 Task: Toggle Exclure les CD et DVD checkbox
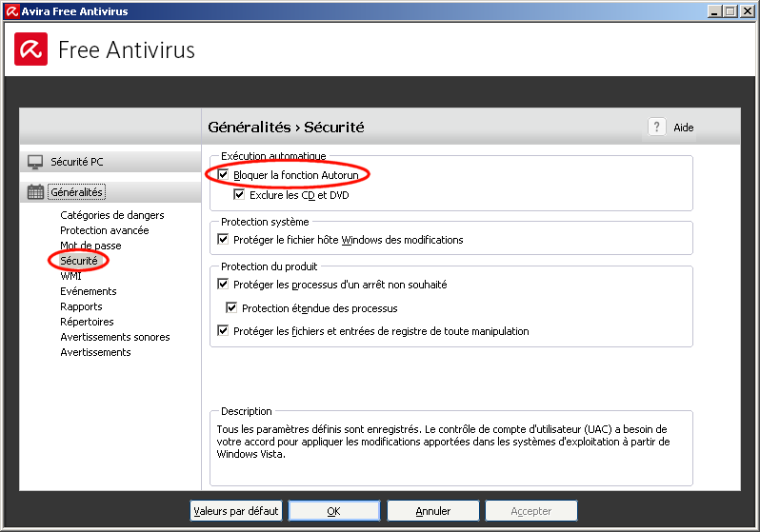click(x=239, y=195)
